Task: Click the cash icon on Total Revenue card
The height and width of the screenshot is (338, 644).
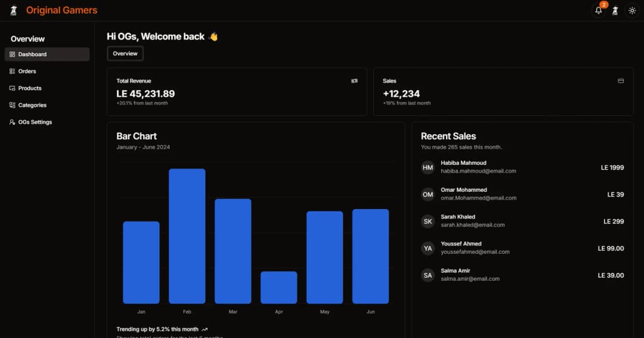Action: 354,81
